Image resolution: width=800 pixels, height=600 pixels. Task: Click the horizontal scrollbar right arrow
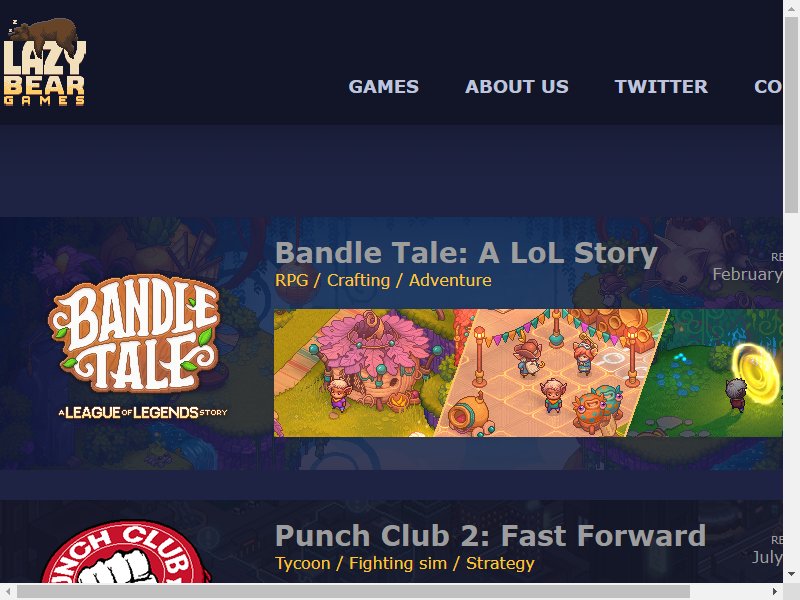775,591
